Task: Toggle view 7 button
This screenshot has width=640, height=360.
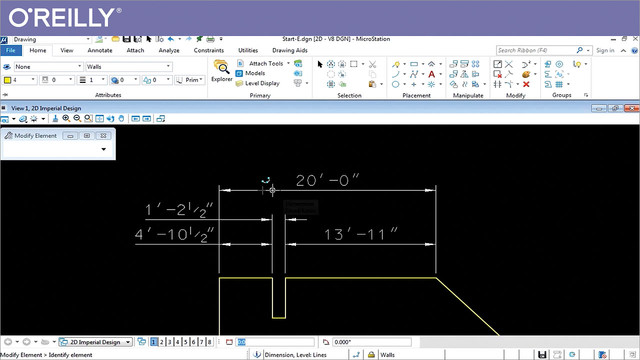Action: point(201,342)
